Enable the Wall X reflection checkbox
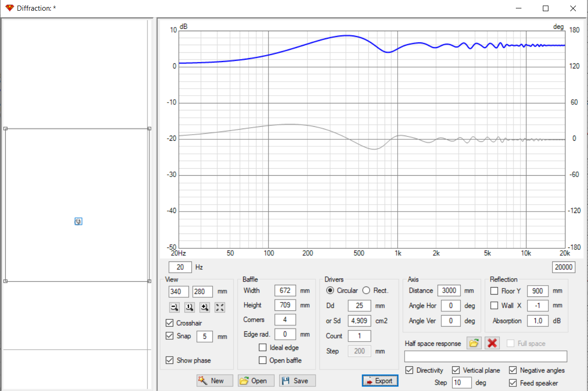 [x=494, y=306]
